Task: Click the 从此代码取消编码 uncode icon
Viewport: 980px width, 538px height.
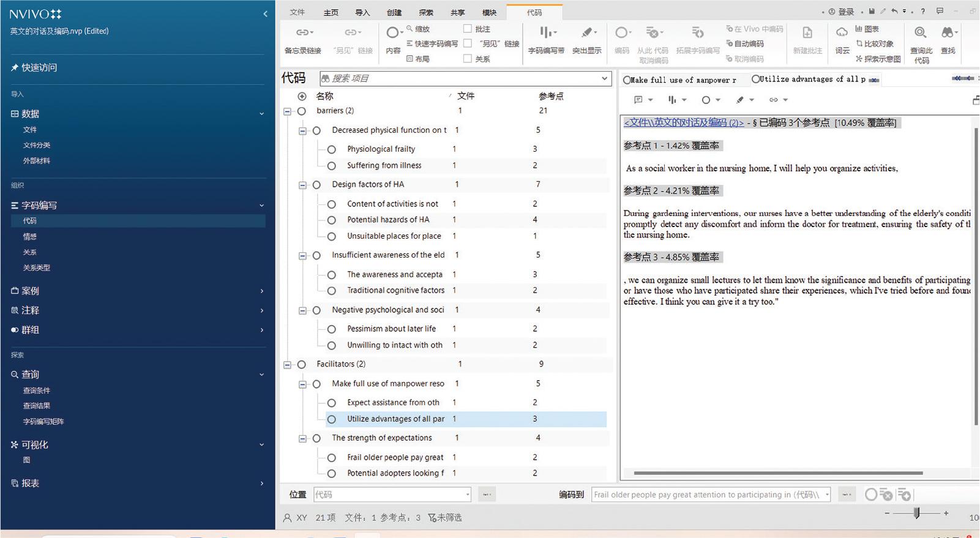Action: point(653,33)
